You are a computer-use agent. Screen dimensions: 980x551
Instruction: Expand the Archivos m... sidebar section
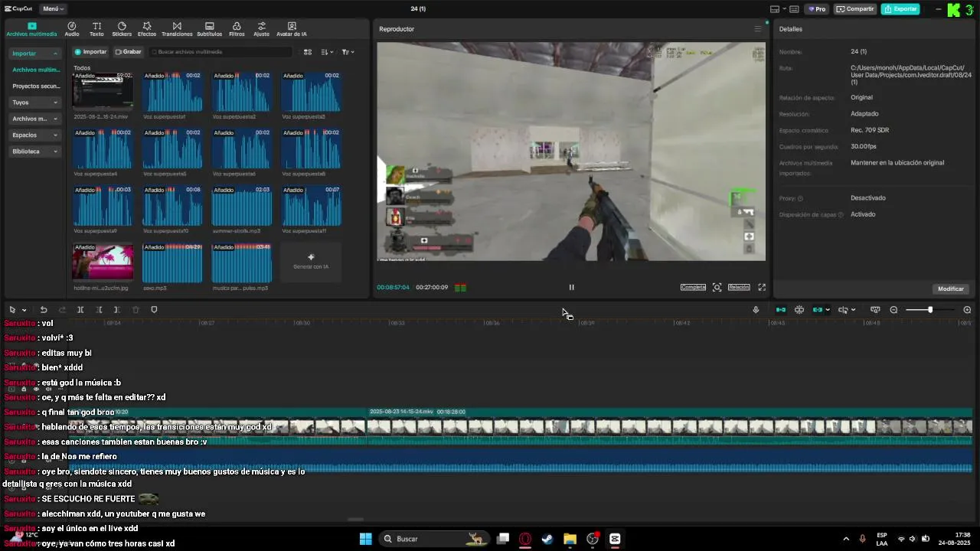tap(34, 119)
